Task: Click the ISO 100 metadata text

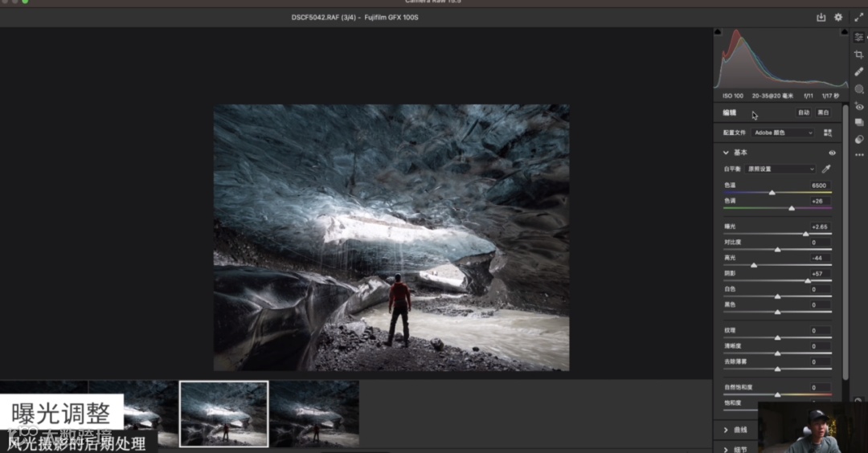Action: click(732, 96)
